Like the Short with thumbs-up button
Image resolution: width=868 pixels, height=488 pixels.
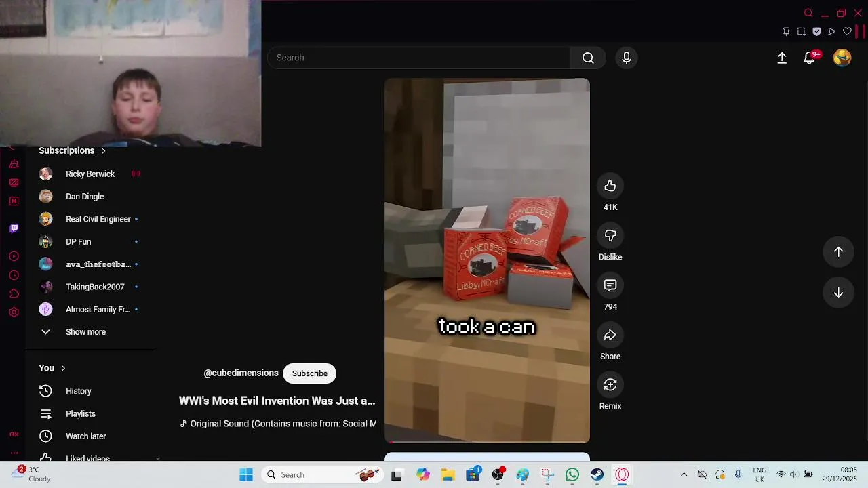(610, 186)
